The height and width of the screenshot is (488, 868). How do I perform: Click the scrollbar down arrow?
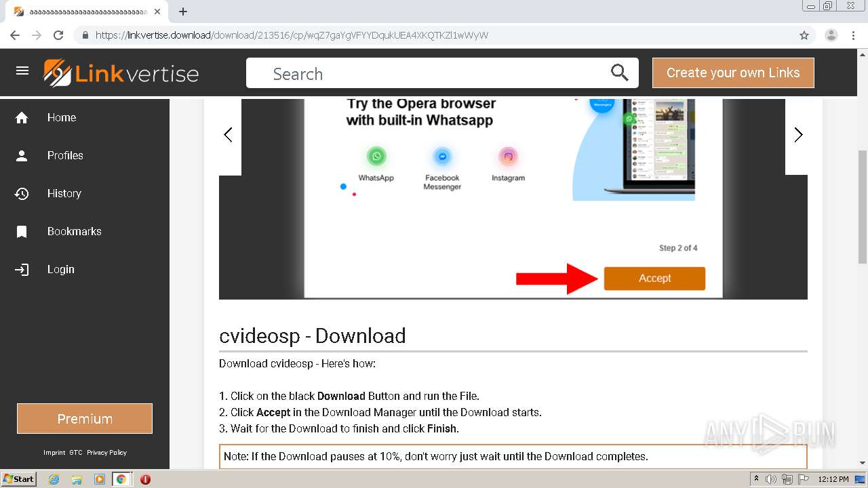(863, 463)
